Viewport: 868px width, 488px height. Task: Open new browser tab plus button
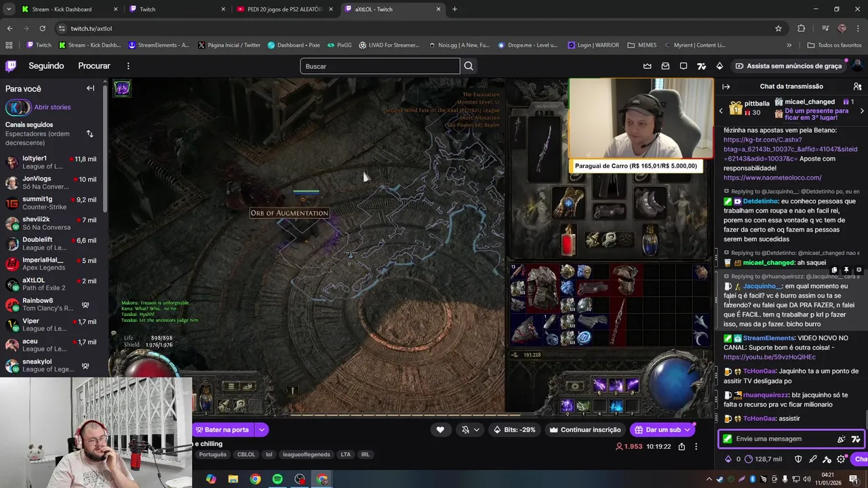454,9
